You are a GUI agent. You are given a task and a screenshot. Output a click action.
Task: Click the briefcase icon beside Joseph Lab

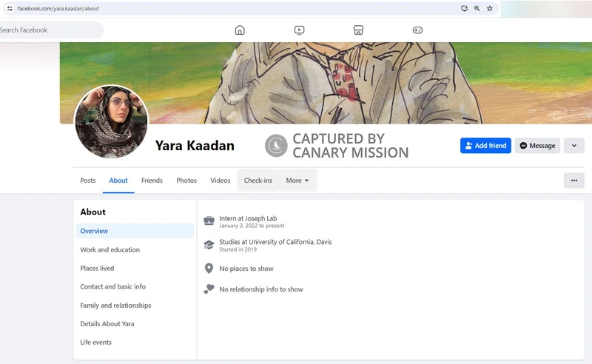point(209,221)
